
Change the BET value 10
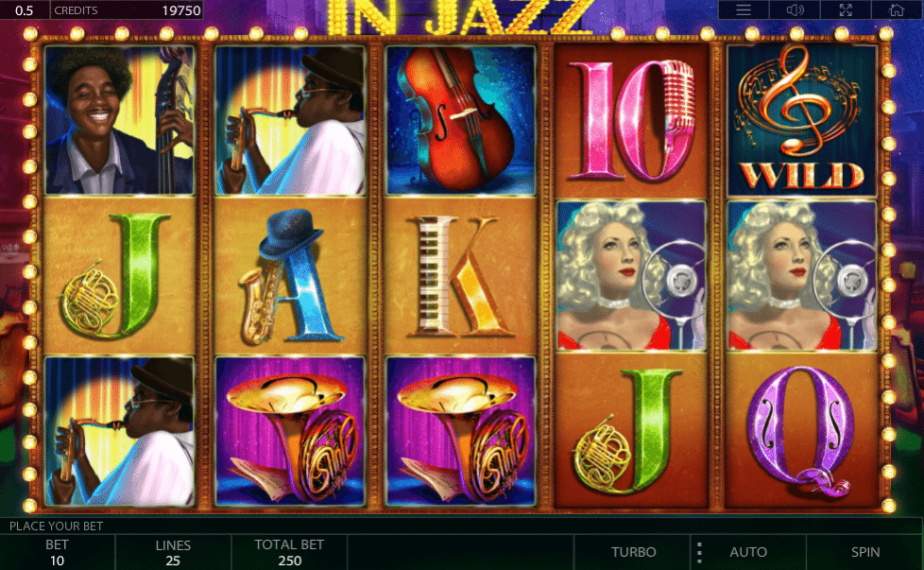tap(58, 553)
